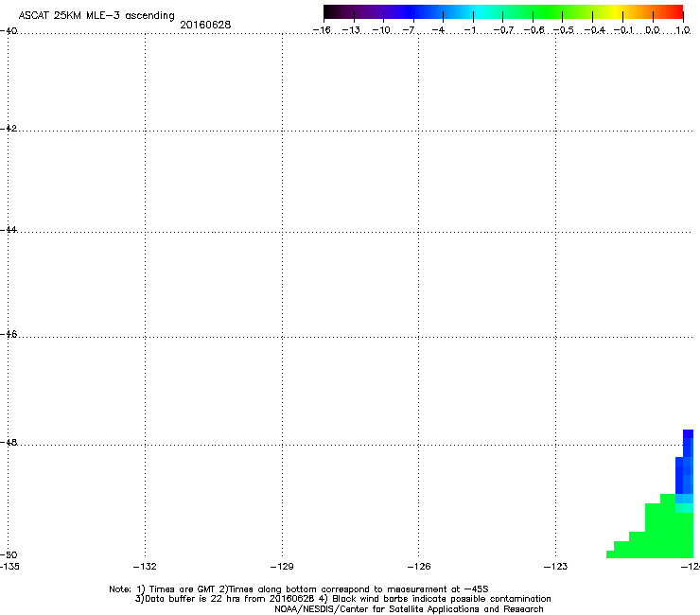Click the longitude label -129
This screenshot has height=615, width=700.
click(x=282, y=567)
